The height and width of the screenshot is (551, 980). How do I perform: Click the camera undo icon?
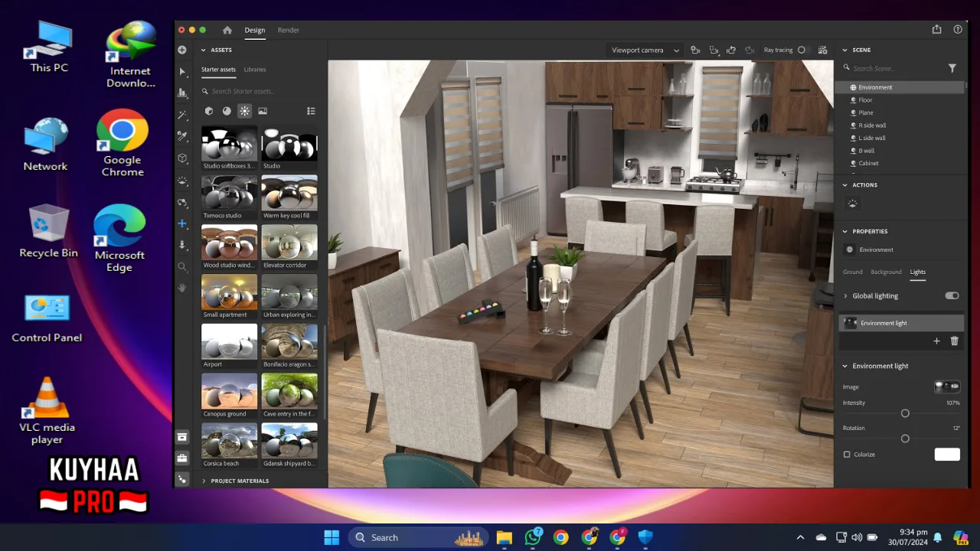(x=731, y=50)
